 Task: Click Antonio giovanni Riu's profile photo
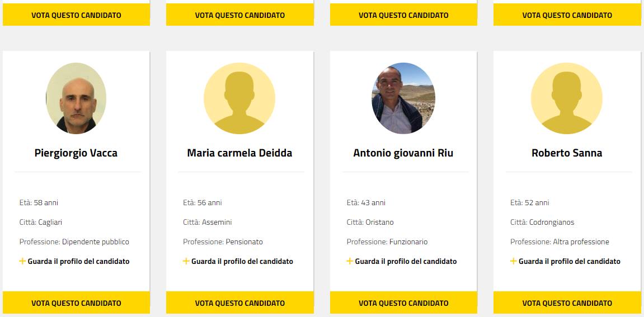(x=403, y=98)
